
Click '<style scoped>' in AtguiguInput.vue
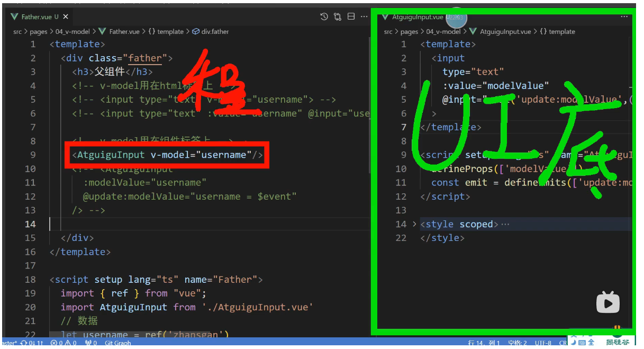pos(459,224)
